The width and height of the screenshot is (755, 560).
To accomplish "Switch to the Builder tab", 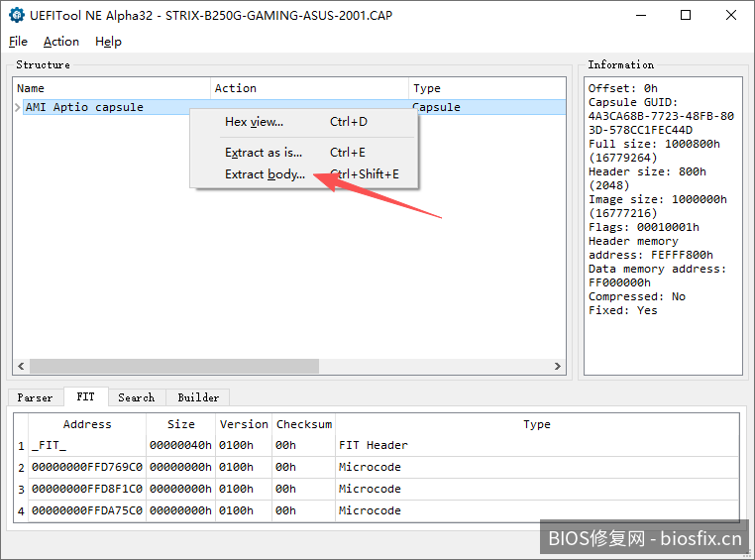I will [x=198, y=397].
